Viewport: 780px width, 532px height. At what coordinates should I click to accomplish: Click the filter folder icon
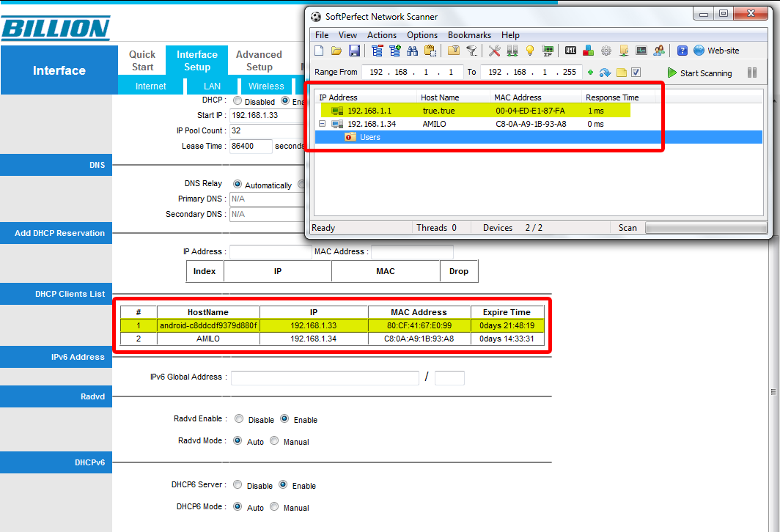pos(454,51)
